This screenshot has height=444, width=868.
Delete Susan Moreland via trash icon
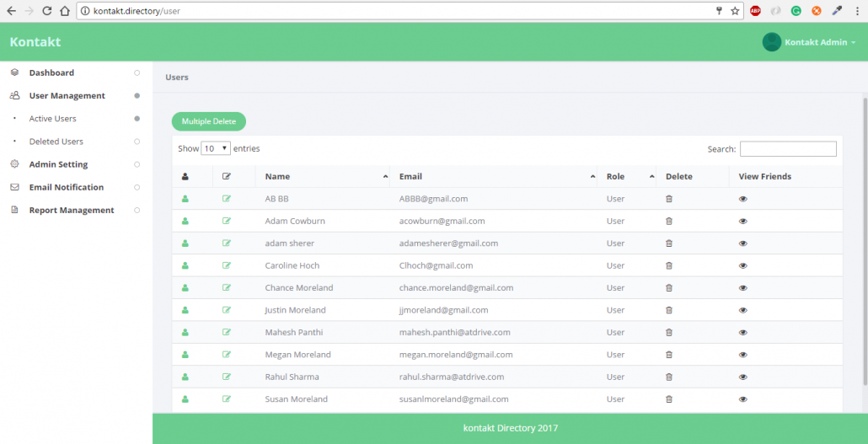coord(669,399)
